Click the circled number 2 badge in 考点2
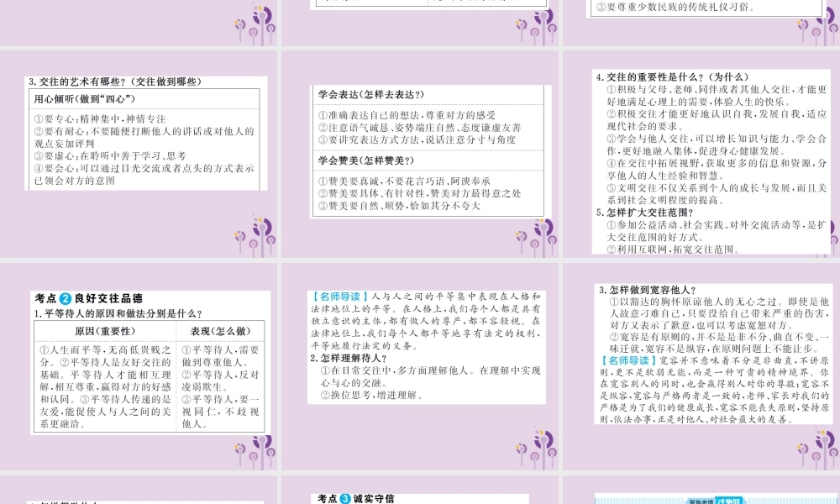Image resolution: width=840 pixels, height=504 pixels. coord(66,299)
